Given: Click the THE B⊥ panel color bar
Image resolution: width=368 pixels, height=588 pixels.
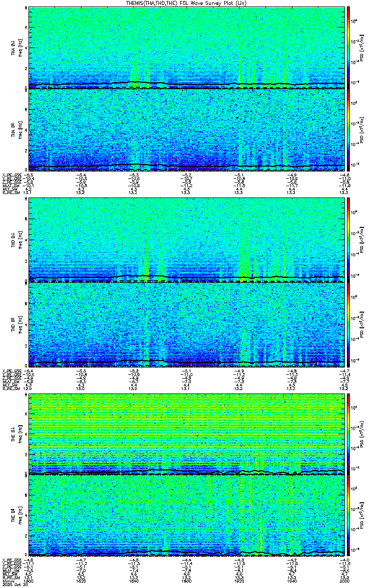Looking at the screenshot, I should coord(348,433).
